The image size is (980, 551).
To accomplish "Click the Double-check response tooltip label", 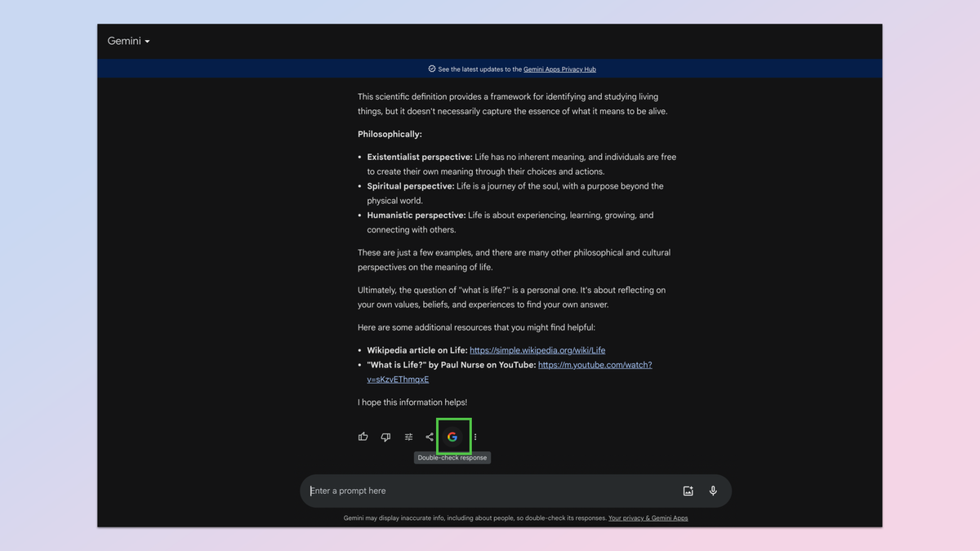I will coord(452,457).
